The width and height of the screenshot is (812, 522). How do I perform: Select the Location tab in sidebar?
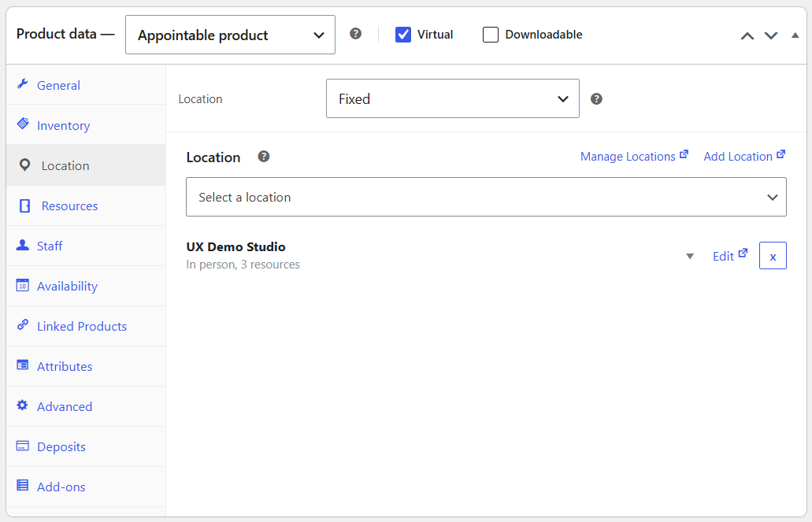86,165
